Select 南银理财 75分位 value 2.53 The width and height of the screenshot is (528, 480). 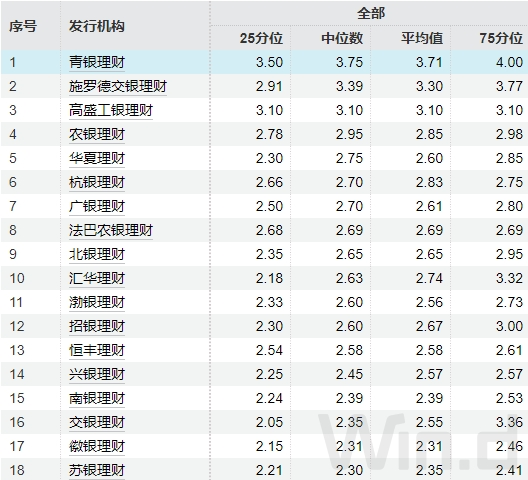point(509,398)
